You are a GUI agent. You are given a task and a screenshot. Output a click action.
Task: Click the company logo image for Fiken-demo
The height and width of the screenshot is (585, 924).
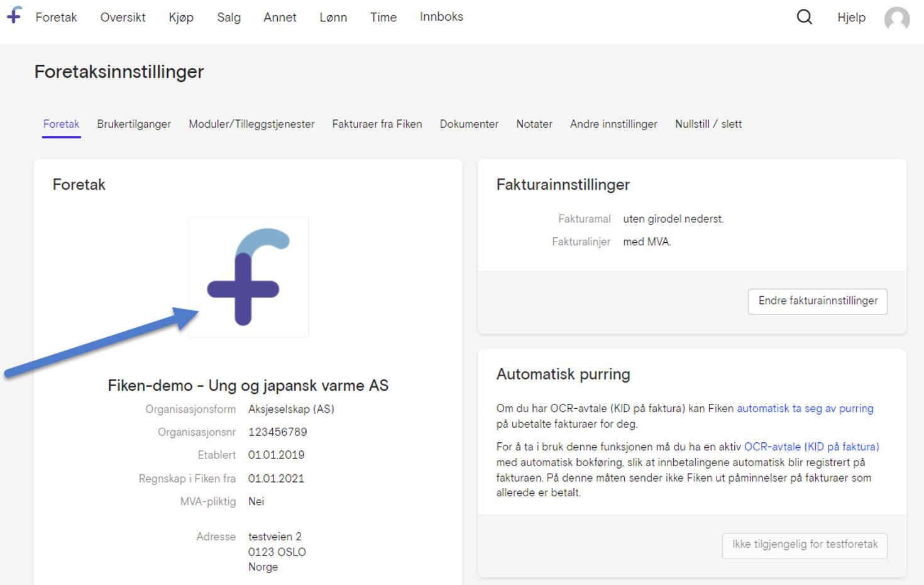[248, 277]
